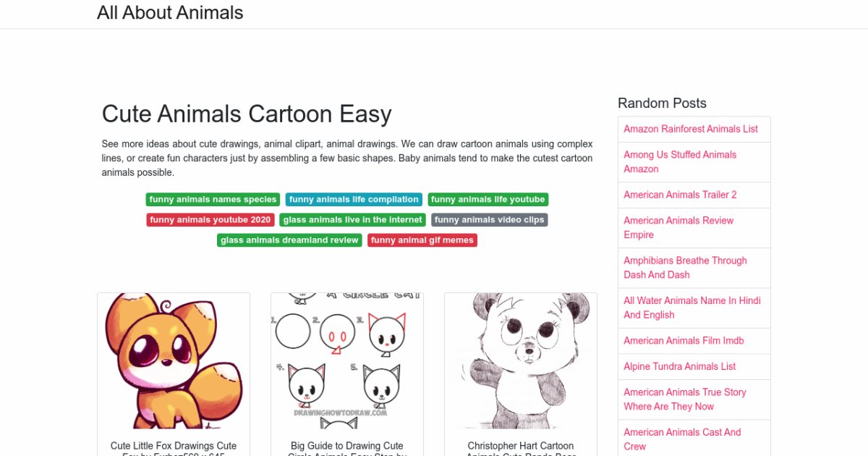The height and width of the screenshot is (456, 868).
Task: Select the red 'funny animals youtube 2020' tag
Action: 210,220
